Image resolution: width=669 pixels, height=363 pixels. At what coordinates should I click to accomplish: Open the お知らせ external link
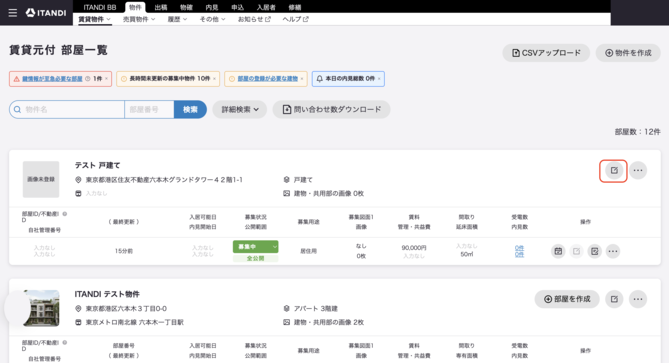coord(254,19)
